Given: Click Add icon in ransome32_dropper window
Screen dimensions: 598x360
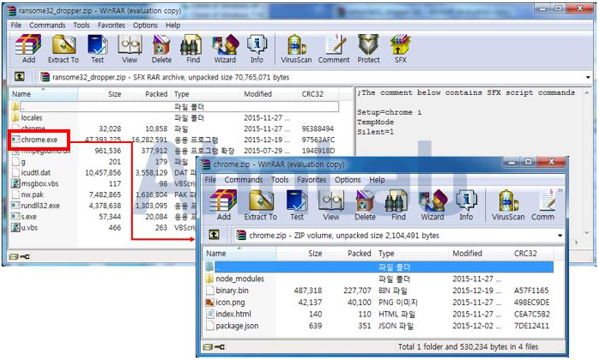Looking at the screenshot, I should [x=28, y=49].
